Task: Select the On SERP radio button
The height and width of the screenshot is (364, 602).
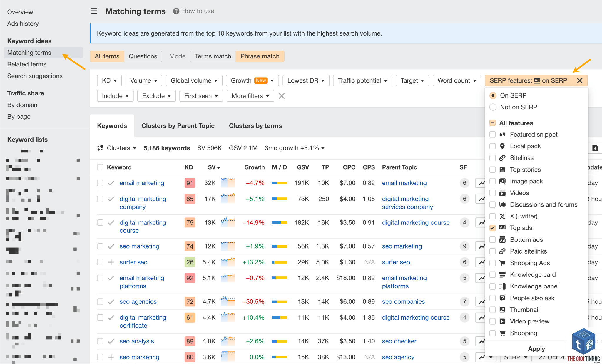Action: coord(493,95)
